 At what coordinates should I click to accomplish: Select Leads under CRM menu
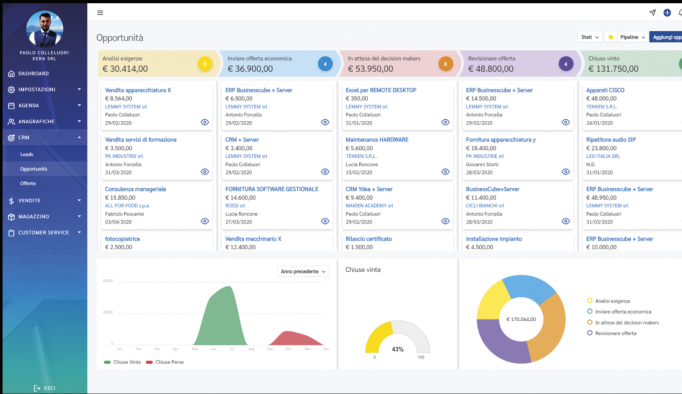pyautogui.click(x=27, y=154)
